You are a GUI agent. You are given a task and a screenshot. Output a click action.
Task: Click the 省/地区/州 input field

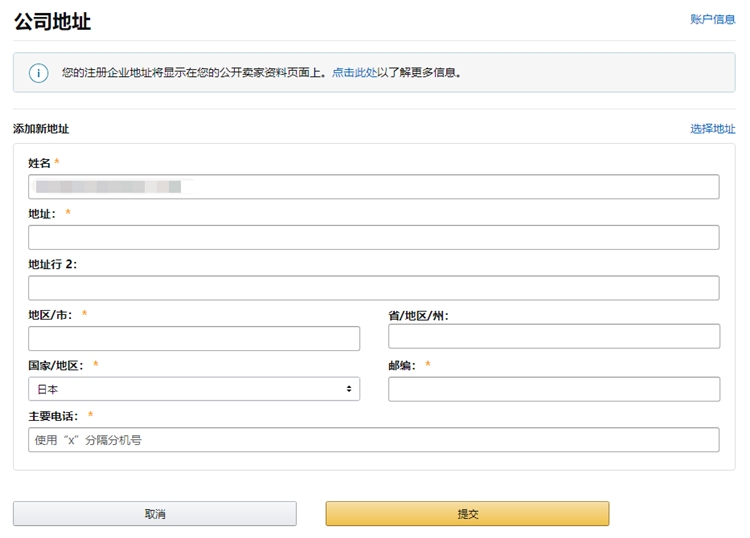point(554,336)
